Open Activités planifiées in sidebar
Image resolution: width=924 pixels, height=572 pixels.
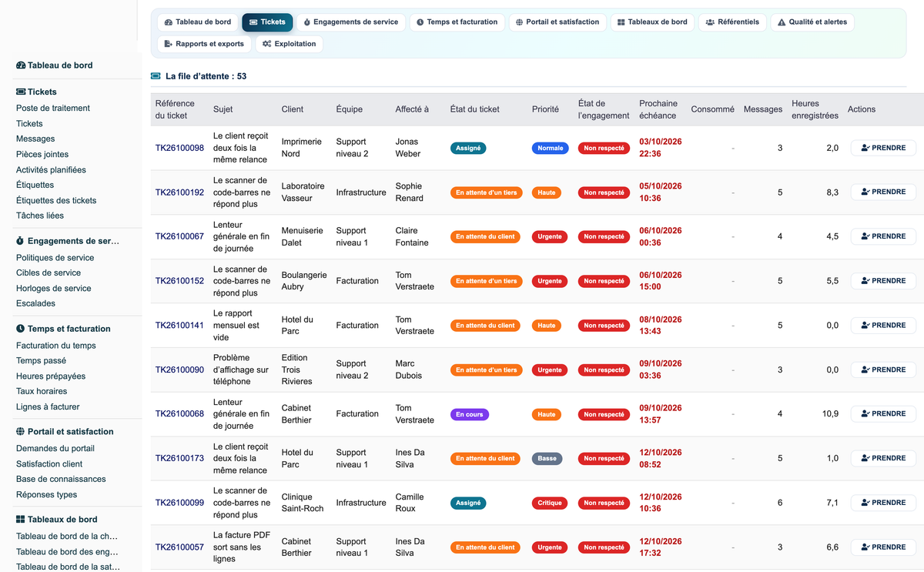coord(51,170)
